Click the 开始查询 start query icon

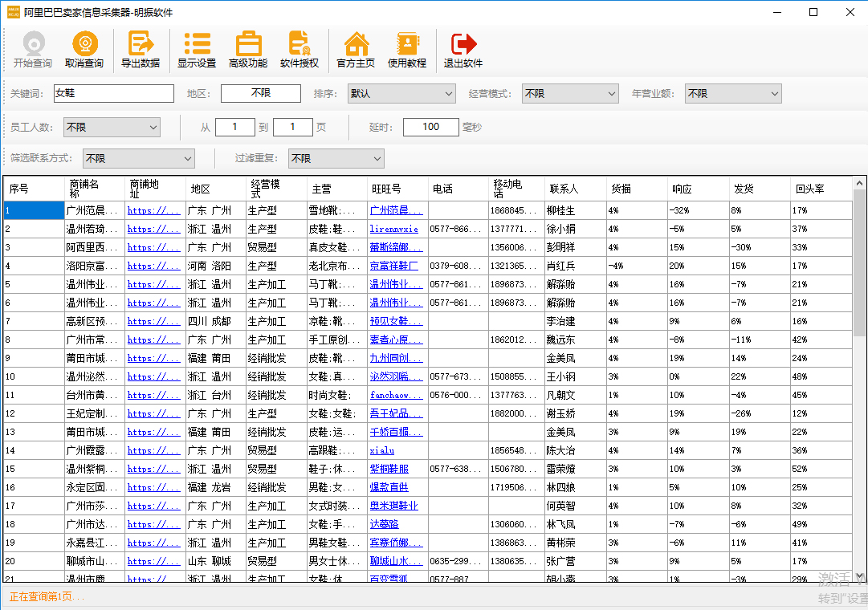click(33, 50)
